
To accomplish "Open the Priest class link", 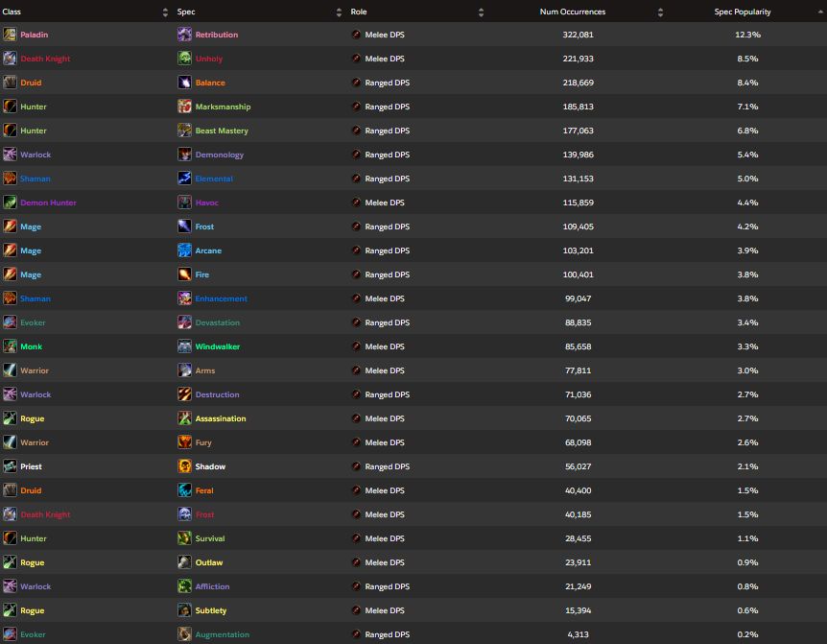I will tap(31, 466).
